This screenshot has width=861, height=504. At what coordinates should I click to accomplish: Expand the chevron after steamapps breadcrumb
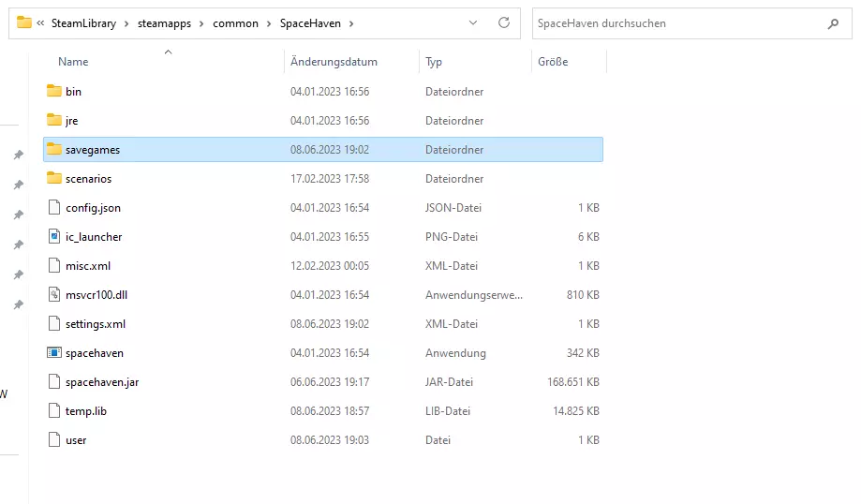click(201, 23)
